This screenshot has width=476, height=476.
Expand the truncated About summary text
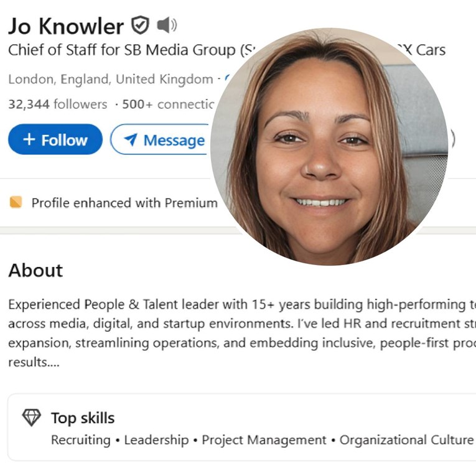click(34, 363)
